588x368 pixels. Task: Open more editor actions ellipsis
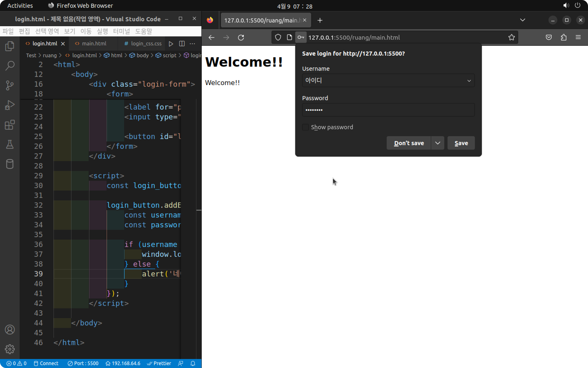point(193,44)
